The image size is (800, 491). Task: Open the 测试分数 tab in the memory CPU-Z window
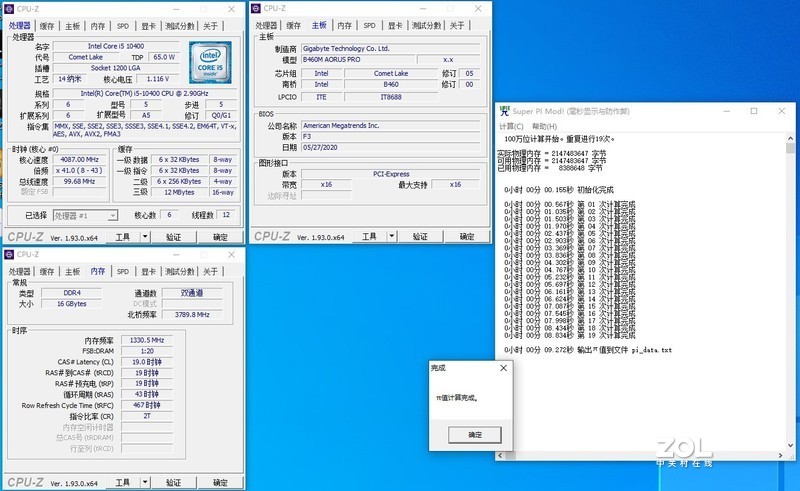(x=180, y=272)
